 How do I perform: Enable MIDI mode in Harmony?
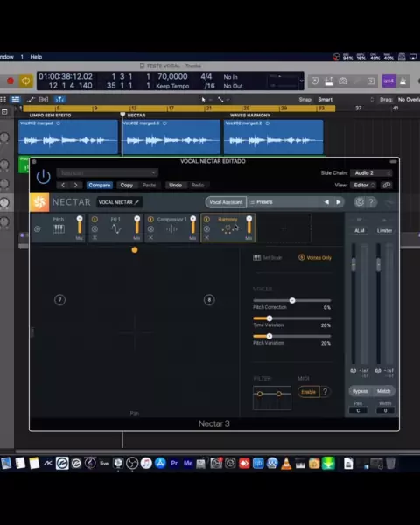(308, 392)
